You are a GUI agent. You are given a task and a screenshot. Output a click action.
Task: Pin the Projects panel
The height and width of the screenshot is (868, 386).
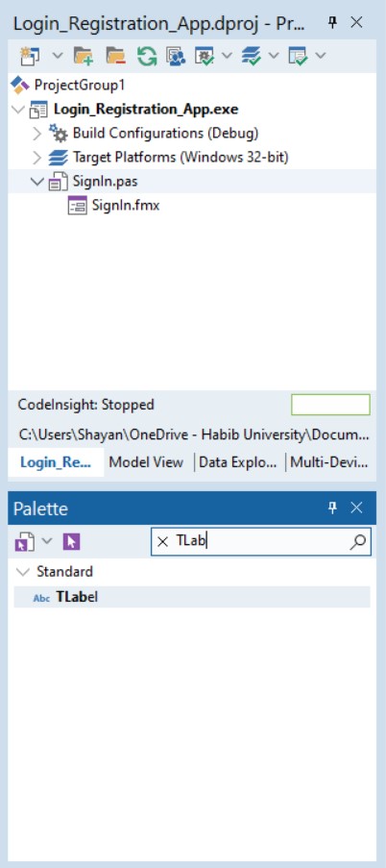332,23
